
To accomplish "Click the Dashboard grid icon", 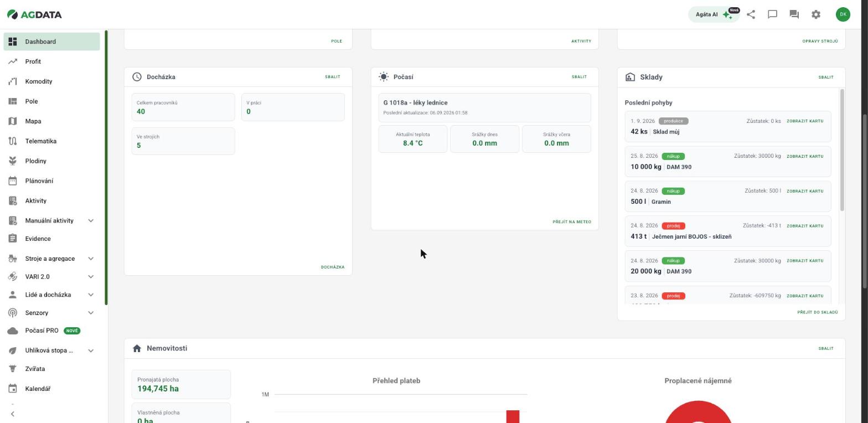I will 13,42.
